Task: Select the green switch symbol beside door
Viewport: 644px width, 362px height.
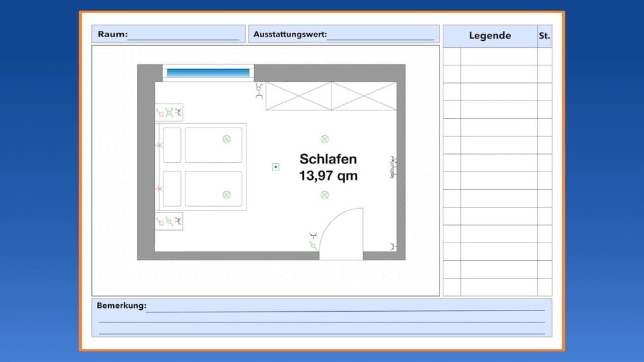Action: pyautogui.click(x=313, y=246)
